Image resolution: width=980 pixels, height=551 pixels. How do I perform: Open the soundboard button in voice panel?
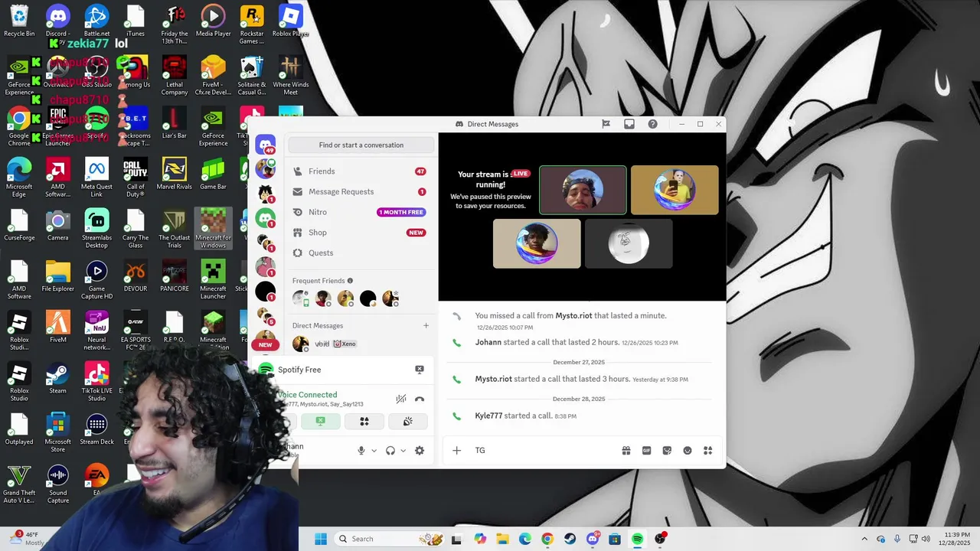[x=408, y=421]
